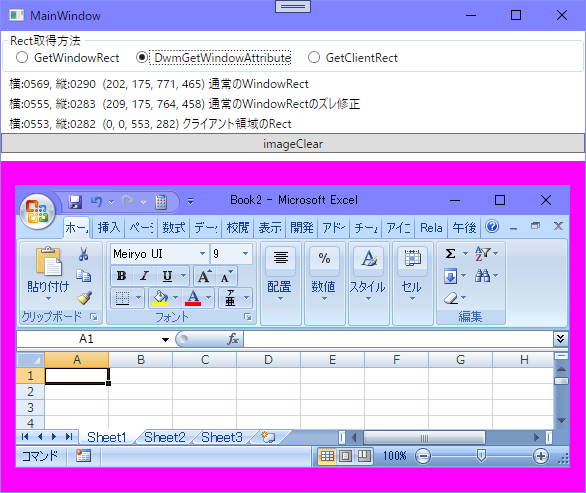Viewport: 586px width, 493px height.
Task: Click the Fill Color paint bucket icon
Action: point(160,298)
